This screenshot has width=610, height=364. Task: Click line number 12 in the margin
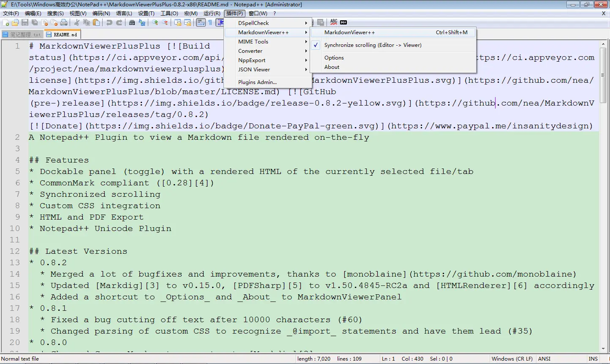(14, 251)
